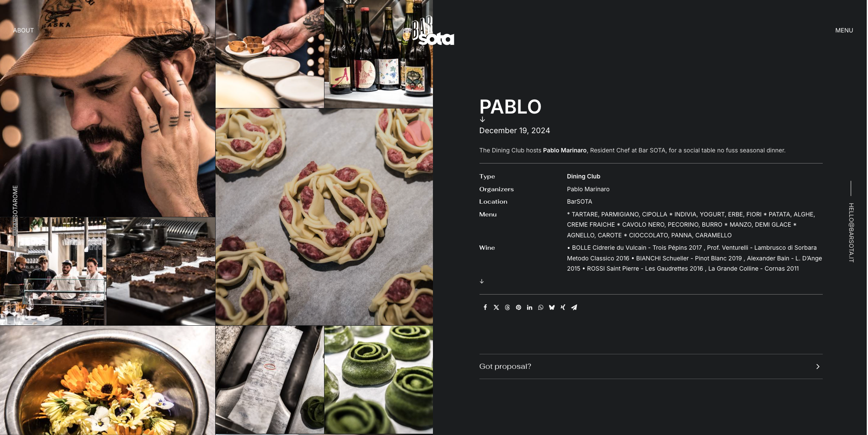Share using the Xing icon
868x435 pixels.
coord(563,307)
